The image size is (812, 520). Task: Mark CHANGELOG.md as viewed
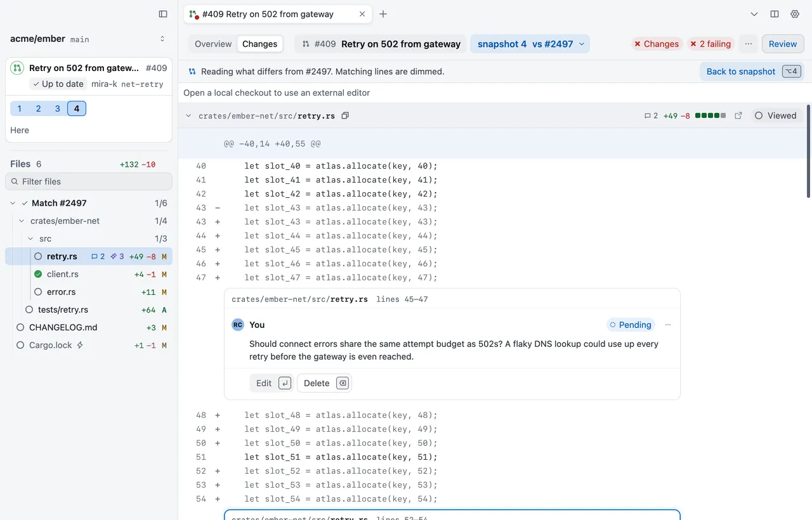click(x=20, y=327)
